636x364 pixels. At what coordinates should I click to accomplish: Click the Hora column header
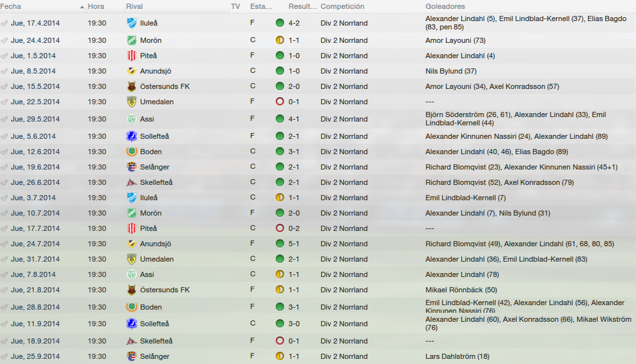point(96,6)
